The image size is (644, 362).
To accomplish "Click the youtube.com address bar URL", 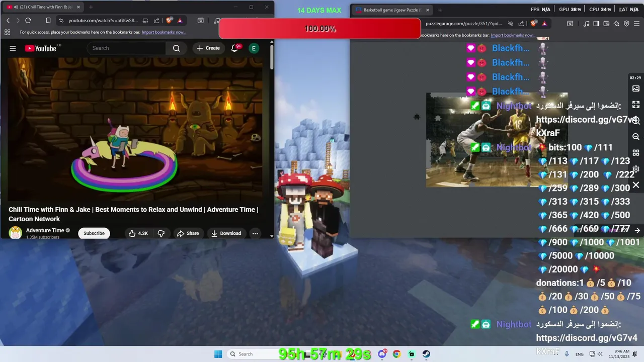I will coord(103,21).
